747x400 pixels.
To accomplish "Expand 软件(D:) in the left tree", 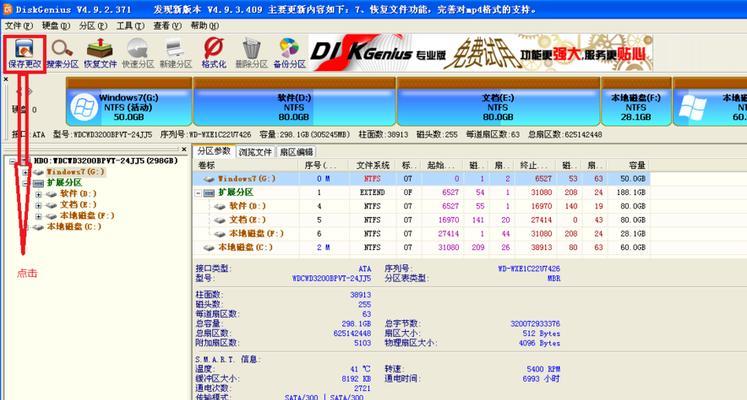I will pos(38,194).
